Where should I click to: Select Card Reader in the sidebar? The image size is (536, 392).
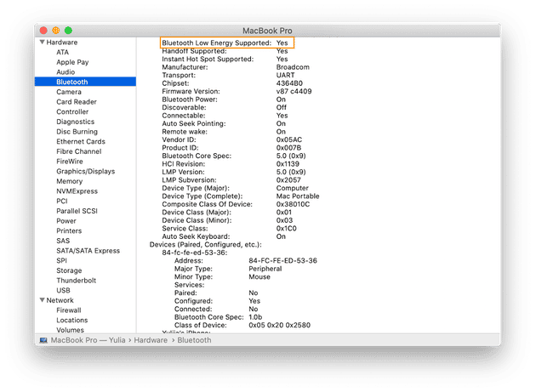(77, 101)
